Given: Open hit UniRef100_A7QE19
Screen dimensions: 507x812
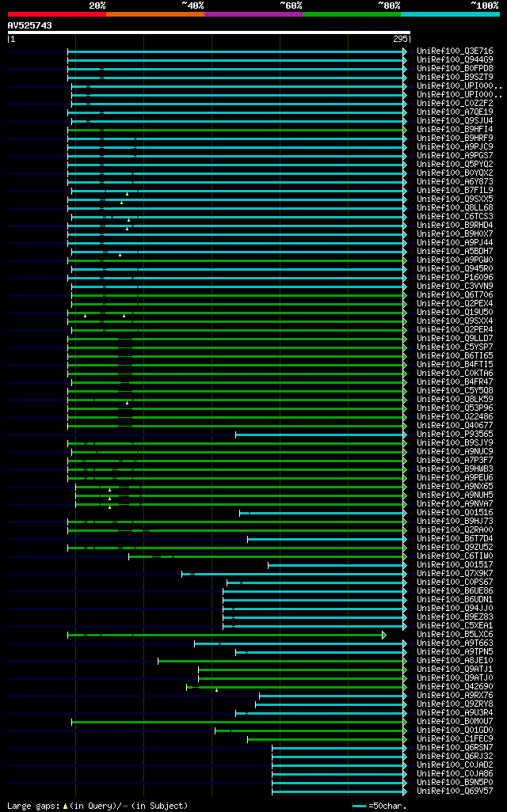Looking at the screenshot, I should pyautogui.click(x=456, y=112).
